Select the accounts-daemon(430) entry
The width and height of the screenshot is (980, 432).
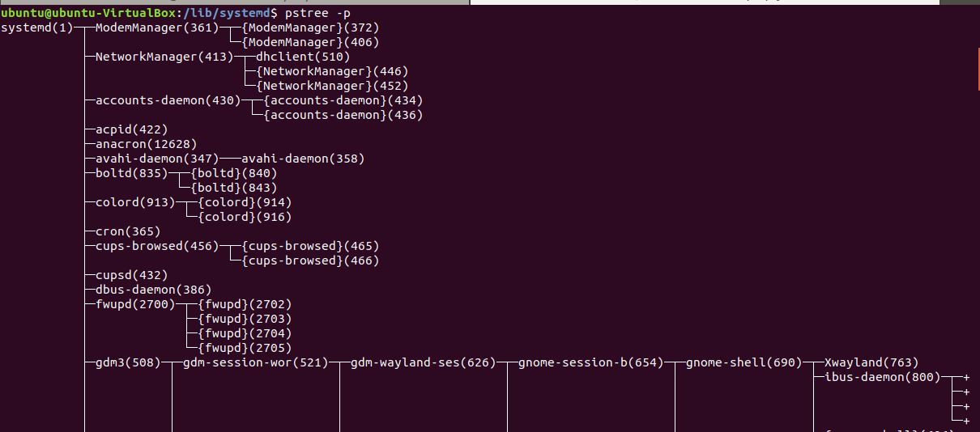coord(168,101)
